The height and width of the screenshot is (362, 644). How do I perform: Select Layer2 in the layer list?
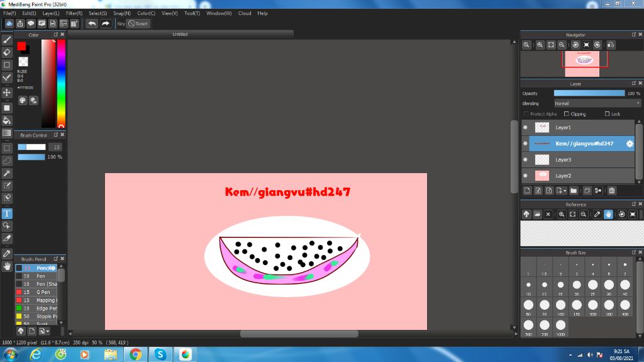579,176
